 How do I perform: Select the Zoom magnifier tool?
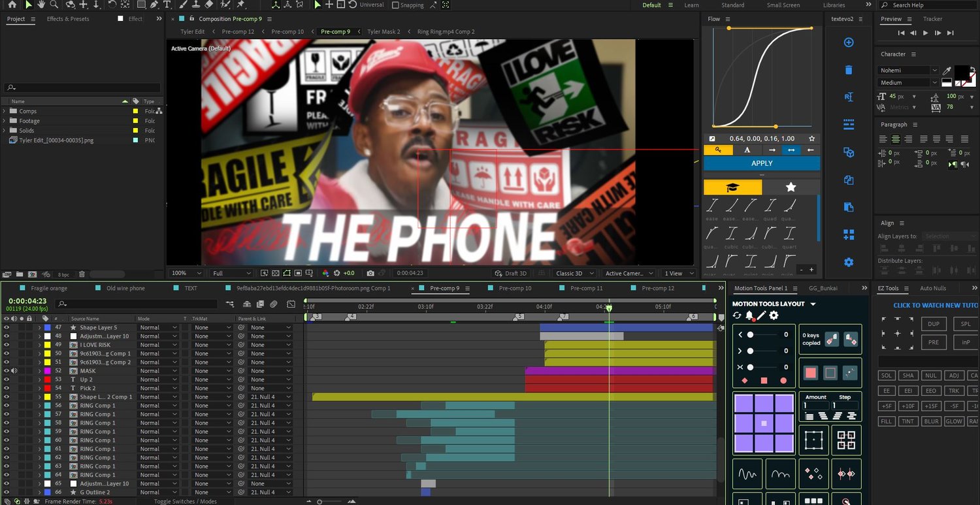56,5
